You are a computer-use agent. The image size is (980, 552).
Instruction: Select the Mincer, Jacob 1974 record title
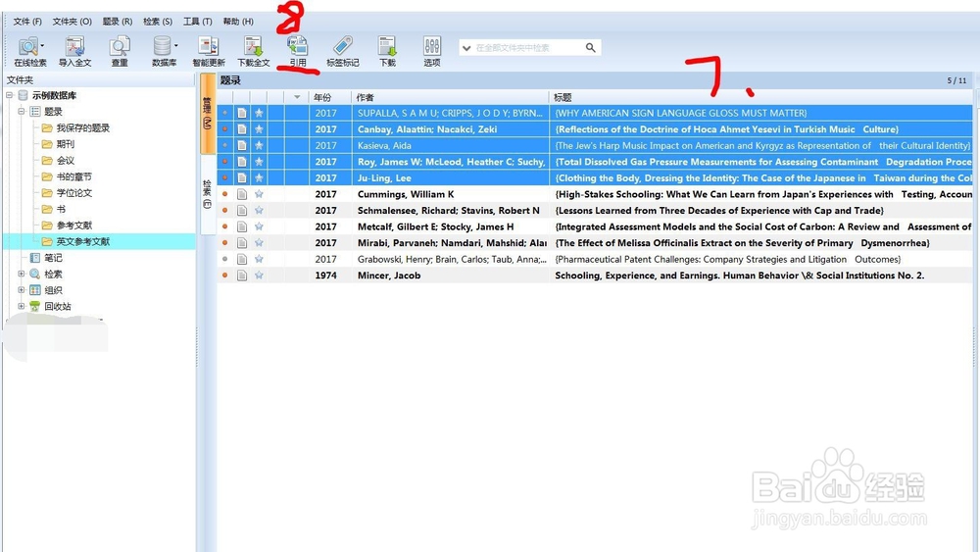(x=739, y=276)
